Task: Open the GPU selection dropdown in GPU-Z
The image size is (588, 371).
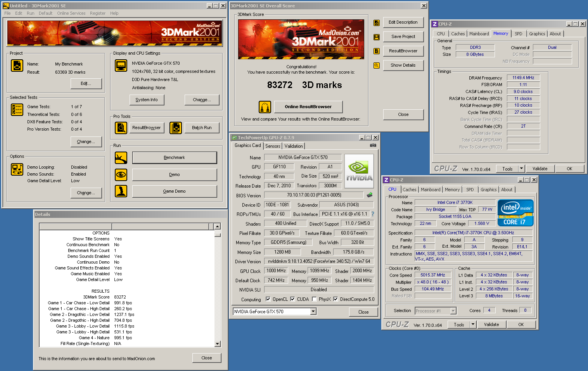Action: pos(313,312)
